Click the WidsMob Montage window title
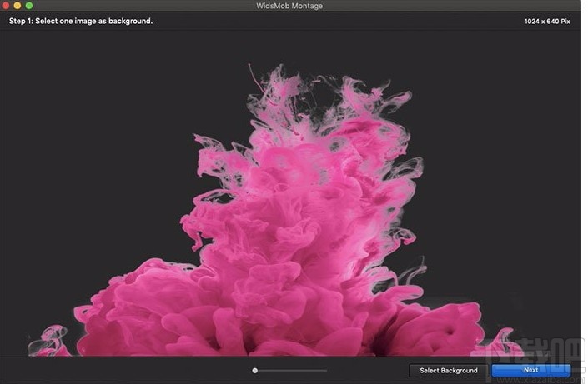Viewport: 588px width, 384px height. 289,6
